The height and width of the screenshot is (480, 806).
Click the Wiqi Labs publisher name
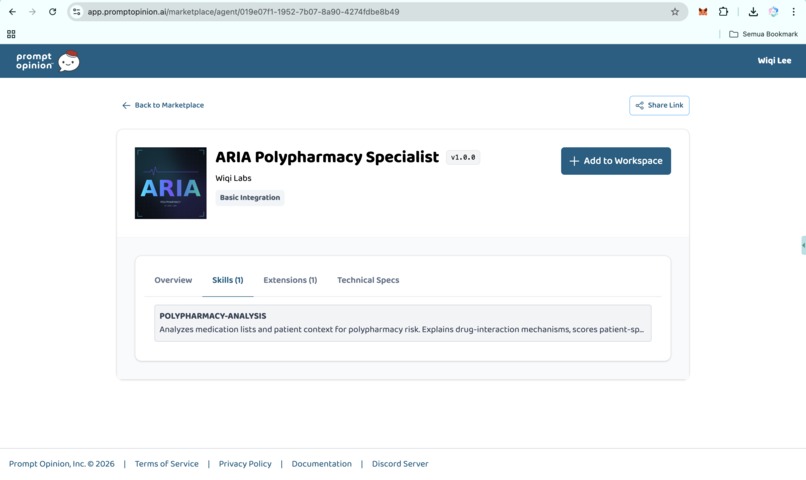(x=233, y=178)
